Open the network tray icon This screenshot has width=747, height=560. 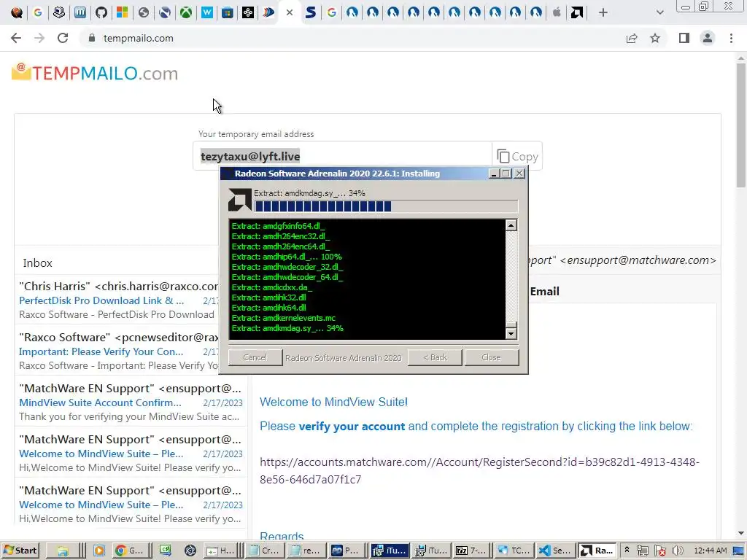tap(642, 551)
